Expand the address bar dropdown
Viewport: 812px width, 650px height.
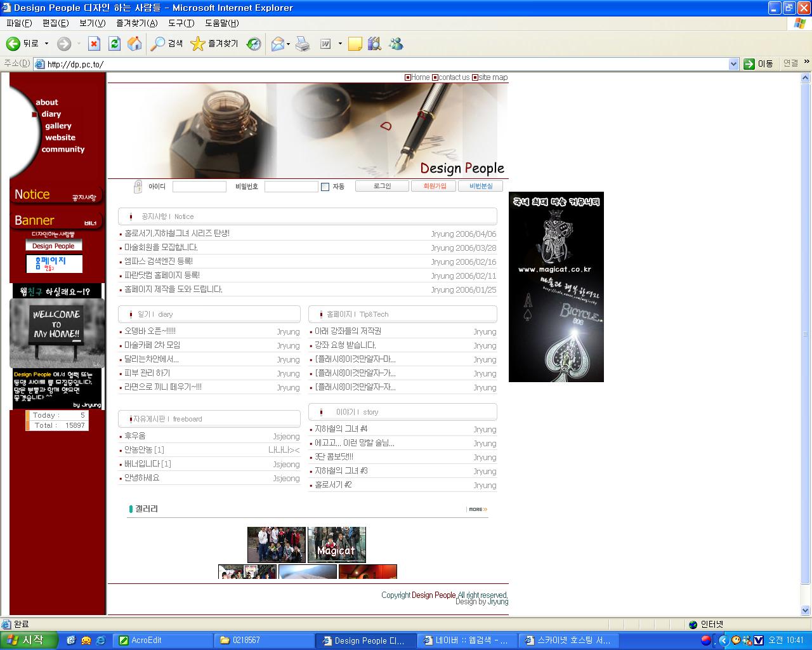point(733,64)
